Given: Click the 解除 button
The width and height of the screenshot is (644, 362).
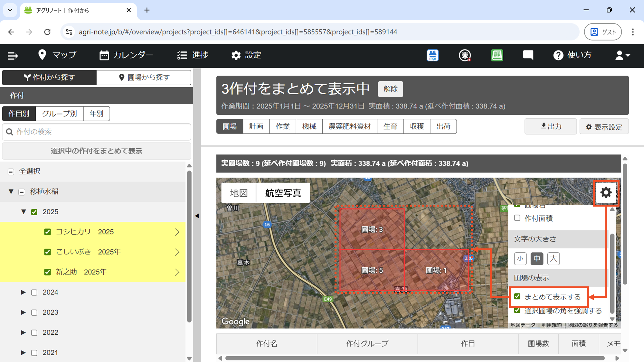Looking at the screenshot, I should [390, 89].
